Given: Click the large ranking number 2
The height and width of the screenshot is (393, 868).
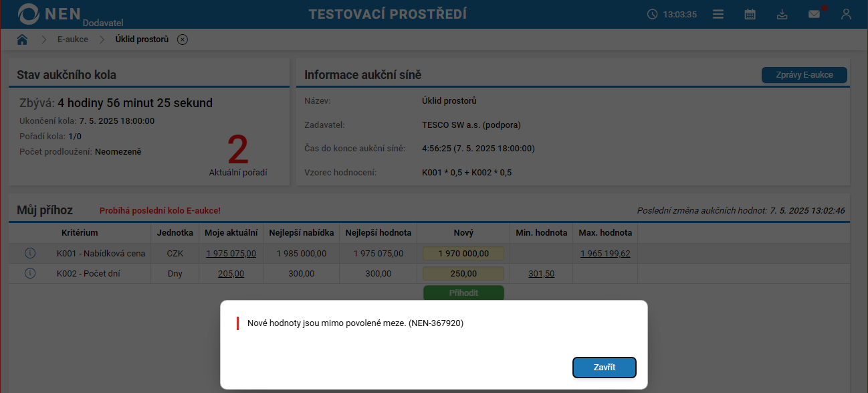Looking at the screenshot, I should (238, 149).
